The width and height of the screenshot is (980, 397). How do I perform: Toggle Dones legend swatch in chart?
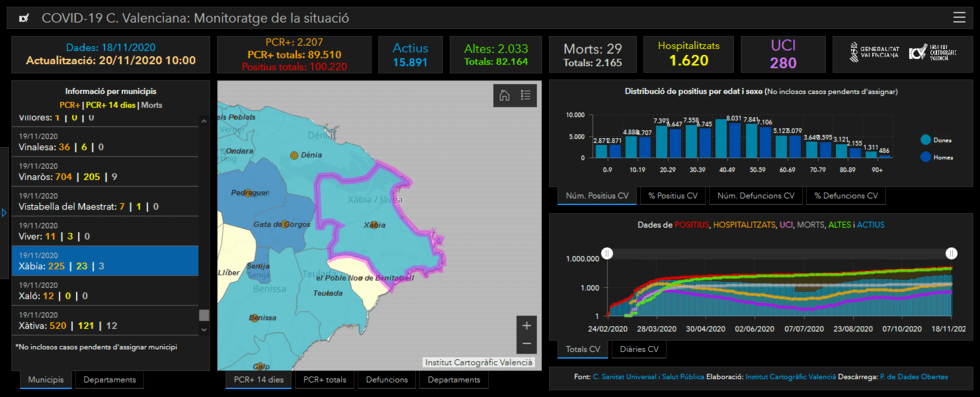[926, 140]
